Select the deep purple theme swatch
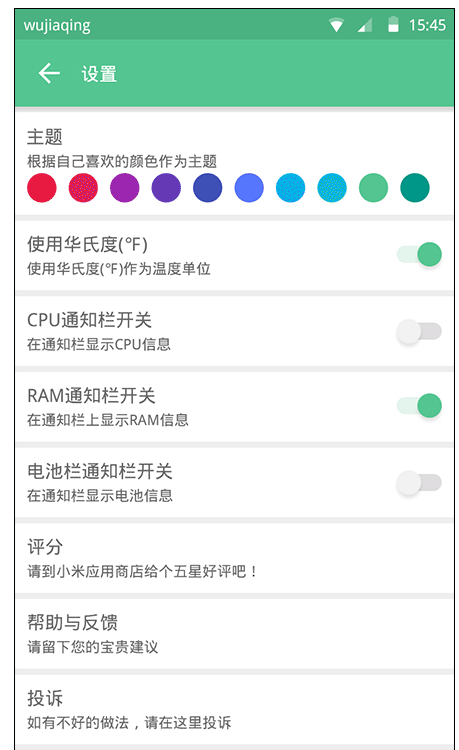 166,188
